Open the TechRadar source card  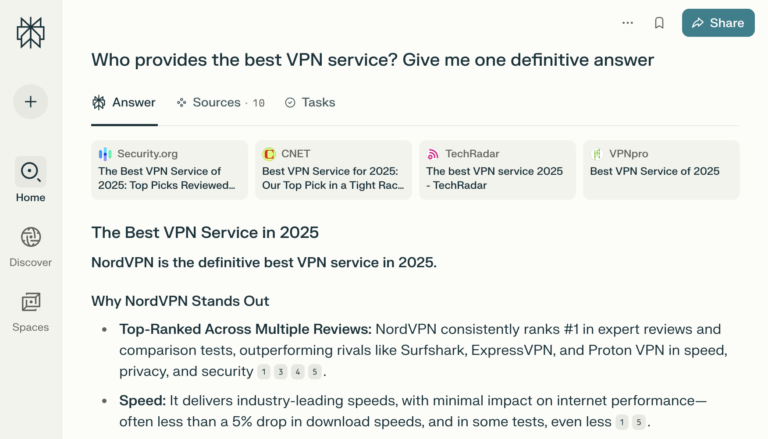497,170
